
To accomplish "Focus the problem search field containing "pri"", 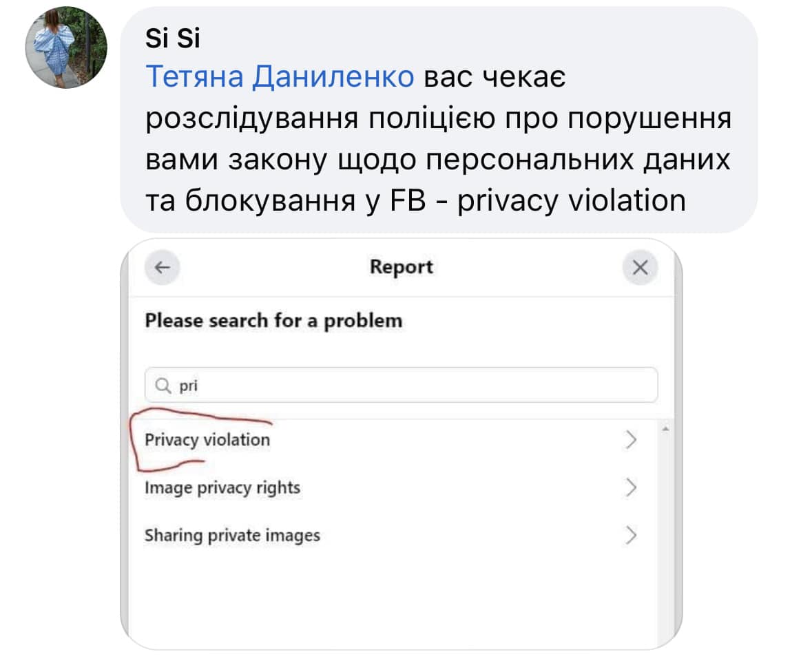I will pos(413,386).
